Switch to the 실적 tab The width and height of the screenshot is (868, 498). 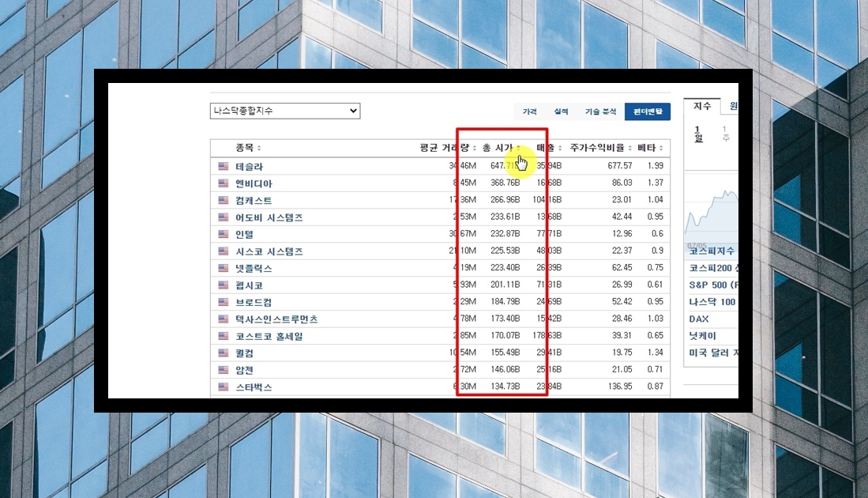561,111
